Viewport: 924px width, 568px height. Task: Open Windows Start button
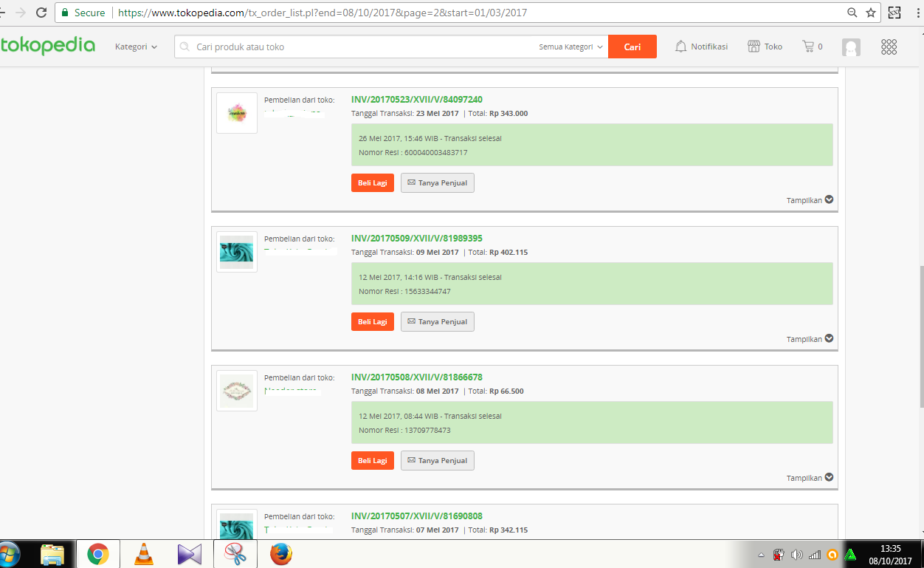(x=9, y=554)
